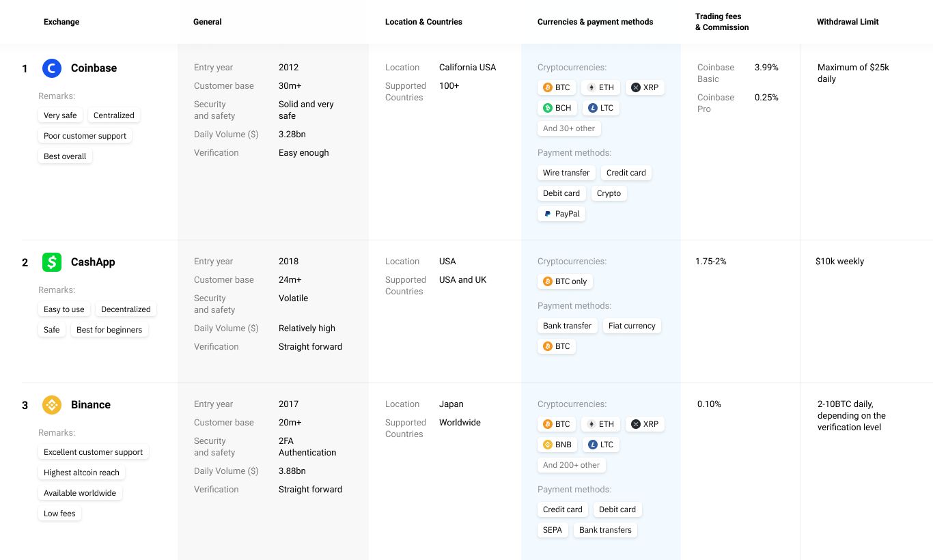Click the LTC chip in Coinbase row
The width and height of the screenshot is (933, 560).
coord(600,108)
